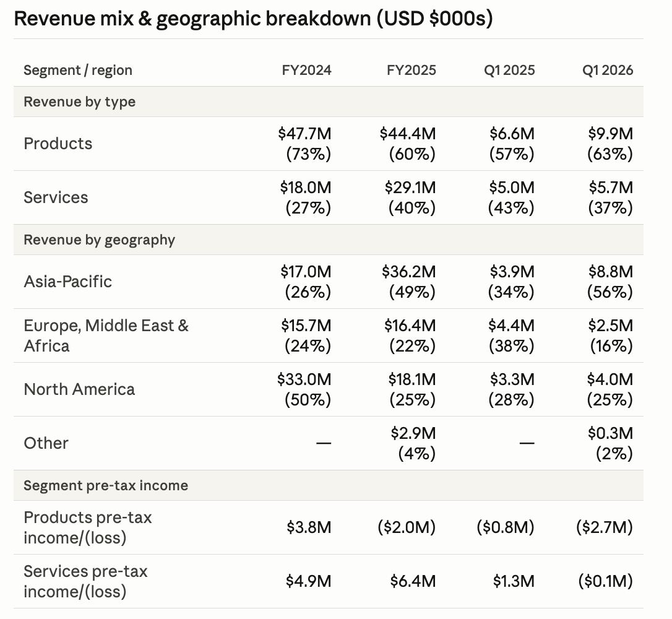Viewport: 672px width, 619px height.
Task: Select the Q1 2026 column header
Action: point(607,71)
